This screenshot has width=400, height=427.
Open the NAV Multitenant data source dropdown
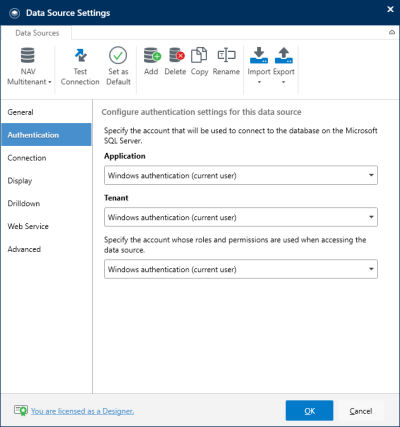(x=29, y=67)
